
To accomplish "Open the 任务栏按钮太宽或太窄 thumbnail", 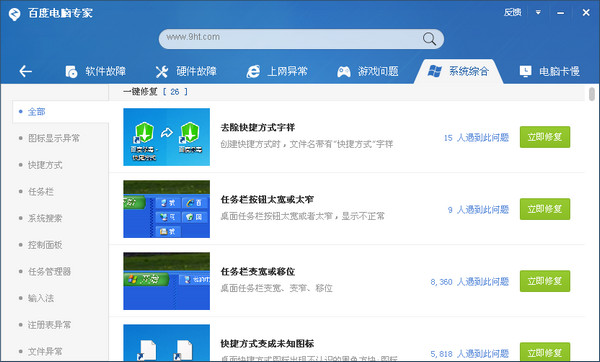I will click(x=166, y=209).
